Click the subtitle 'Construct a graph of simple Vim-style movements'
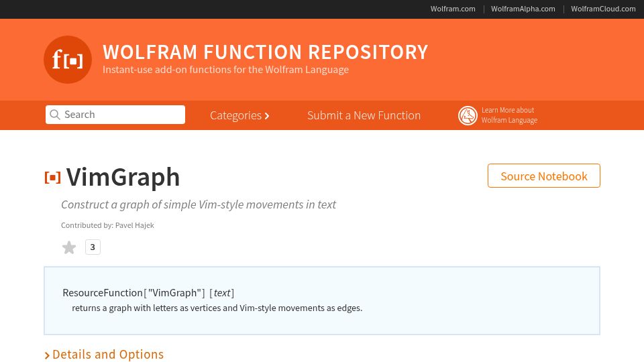This screenshot has width=644, height=362. pyautogui.click(x=199, y=204)
